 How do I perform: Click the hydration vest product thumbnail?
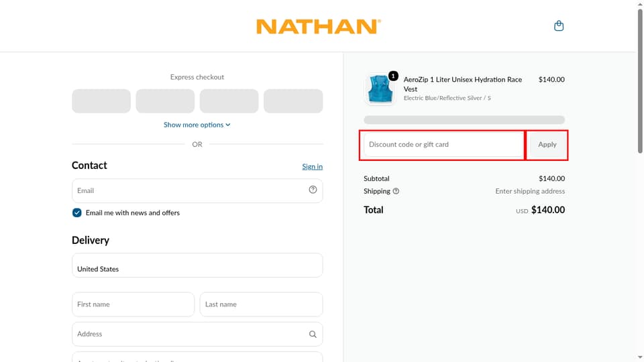[379, 89]
